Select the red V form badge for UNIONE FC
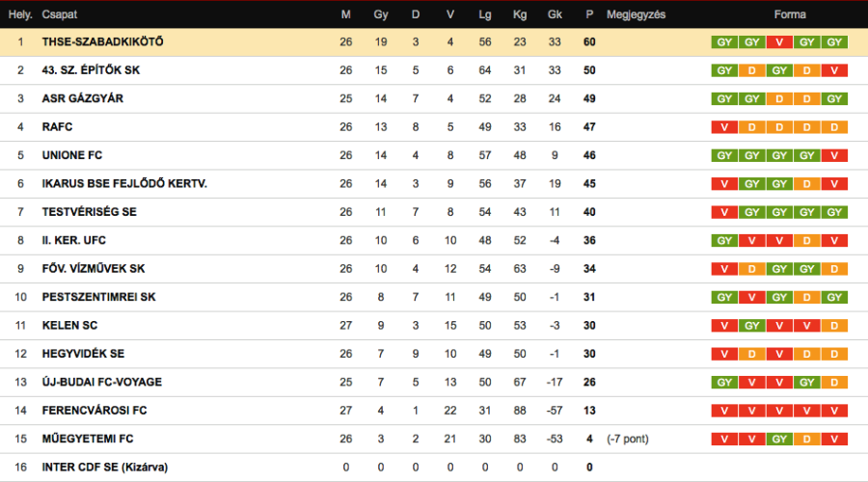Viewport: 868px width, 482px height. (835, 155)
